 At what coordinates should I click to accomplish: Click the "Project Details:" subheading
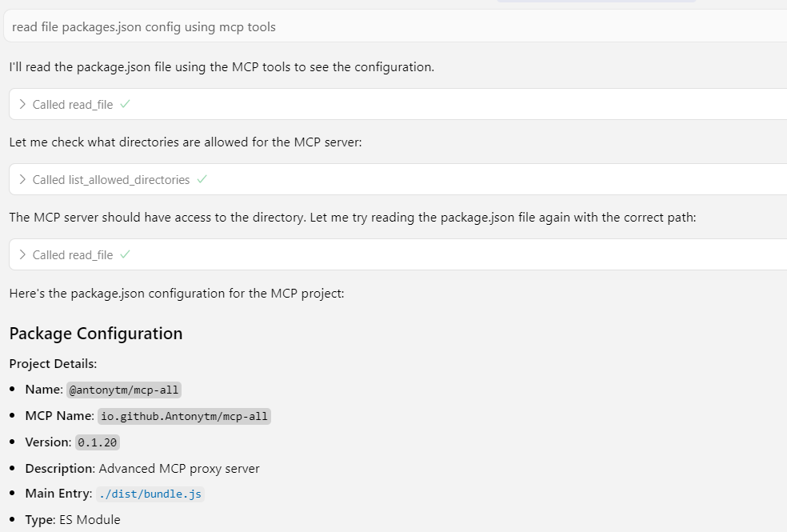(x=53, y=364)
